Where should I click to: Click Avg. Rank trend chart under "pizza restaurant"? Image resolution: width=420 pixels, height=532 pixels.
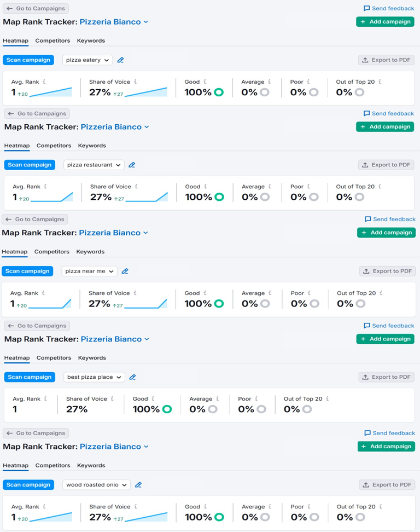52,198
